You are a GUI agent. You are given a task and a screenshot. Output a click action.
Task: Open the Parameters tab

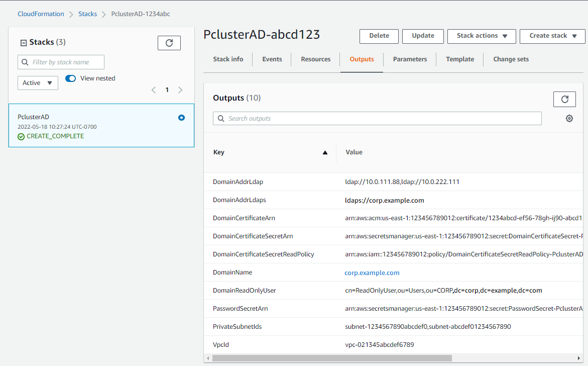410,59
